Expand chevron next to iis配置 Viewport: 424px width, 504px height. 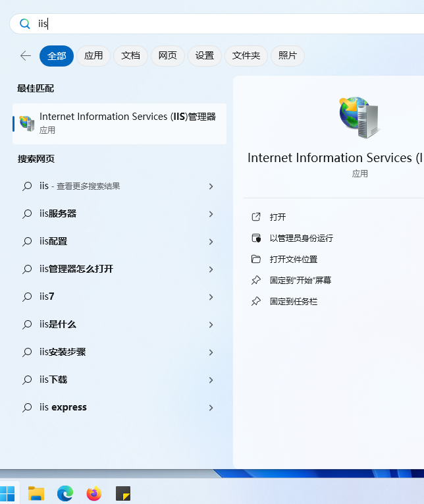211,242
